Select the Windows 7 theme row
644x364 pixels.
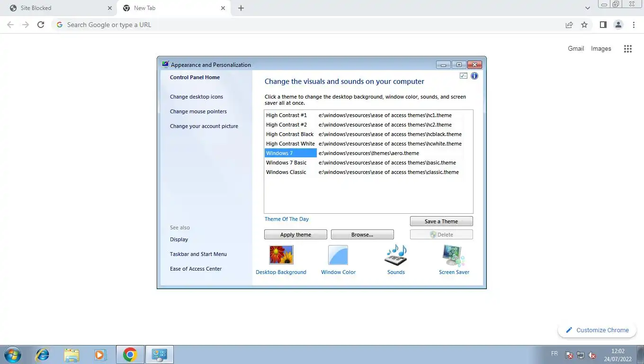368,153
